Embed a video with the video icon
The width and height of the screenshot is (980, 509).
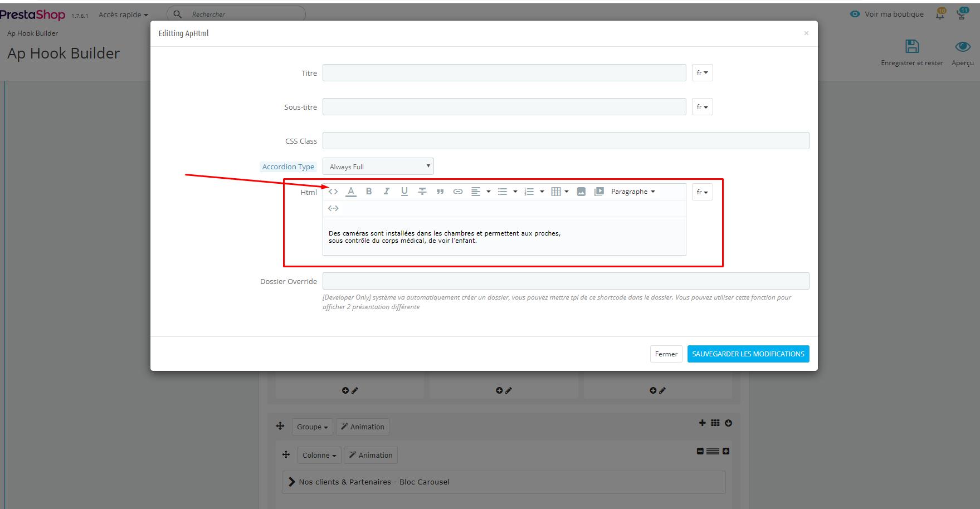[599, 191]
